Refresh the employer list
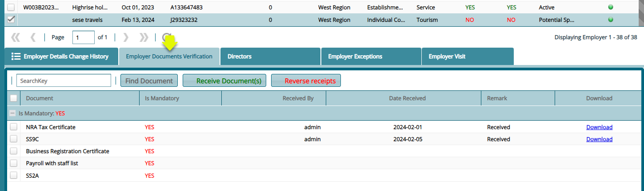Image resolution: width=644 pixels, height=191 pixels. [167, 37]
